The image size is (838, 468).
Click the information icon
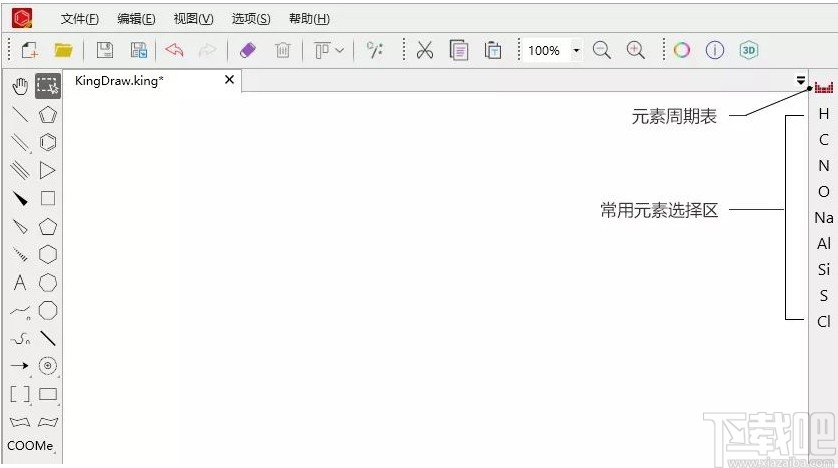pyautogui.click(x=715, y=50)
